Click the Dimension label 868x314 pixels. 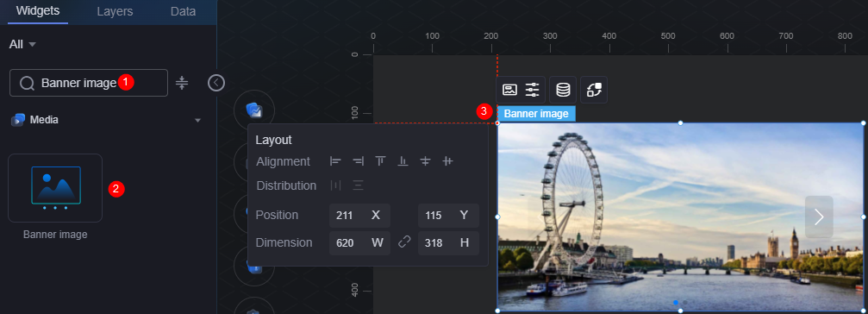(284, 242)
